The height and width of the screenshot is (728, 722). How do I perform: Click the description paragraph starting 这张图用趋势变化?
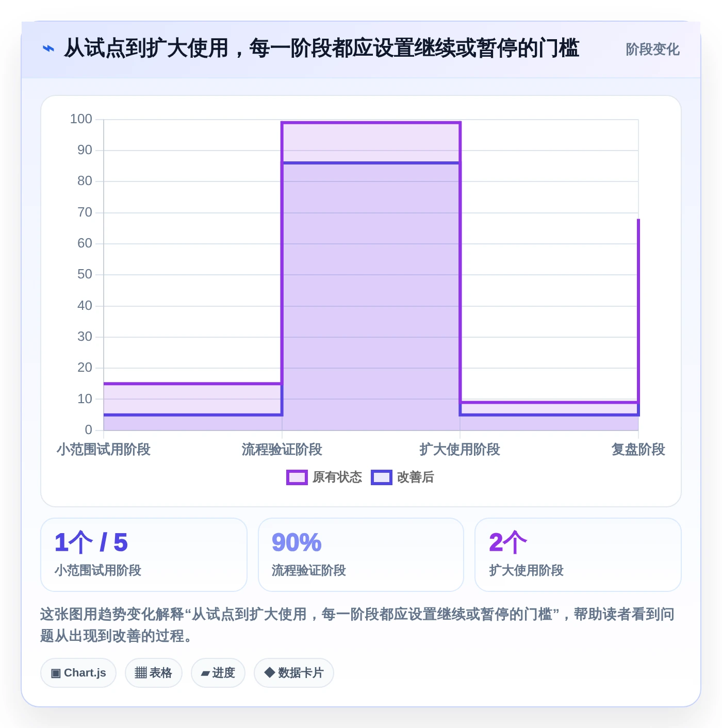click(x=357, y=625)
